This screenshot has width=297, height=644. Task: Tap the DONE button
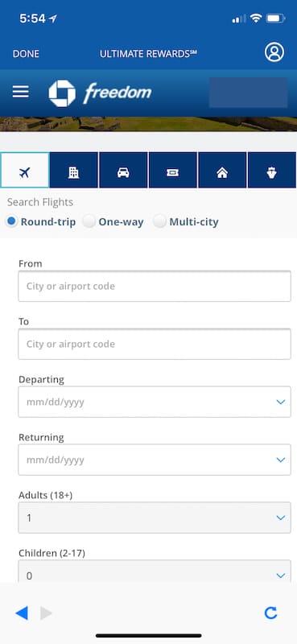[x=26, y=54]
